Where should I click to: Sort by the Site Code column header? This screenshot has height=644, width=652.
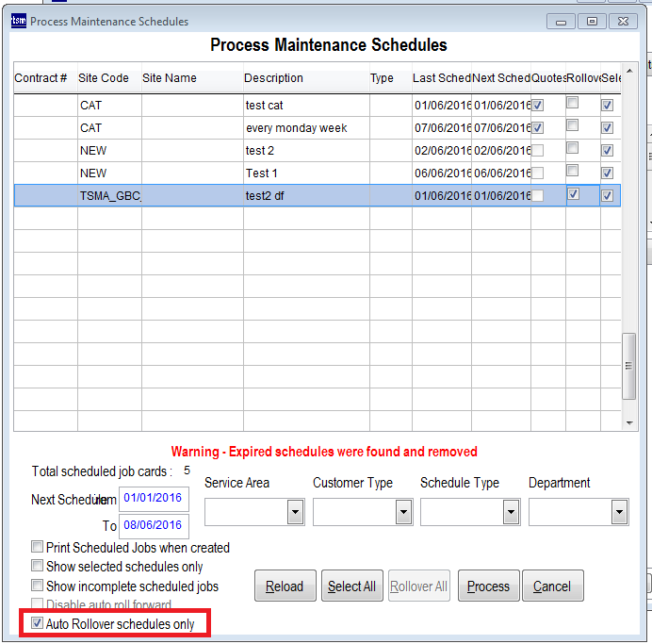pyautogui.click(x=104, y=78)
